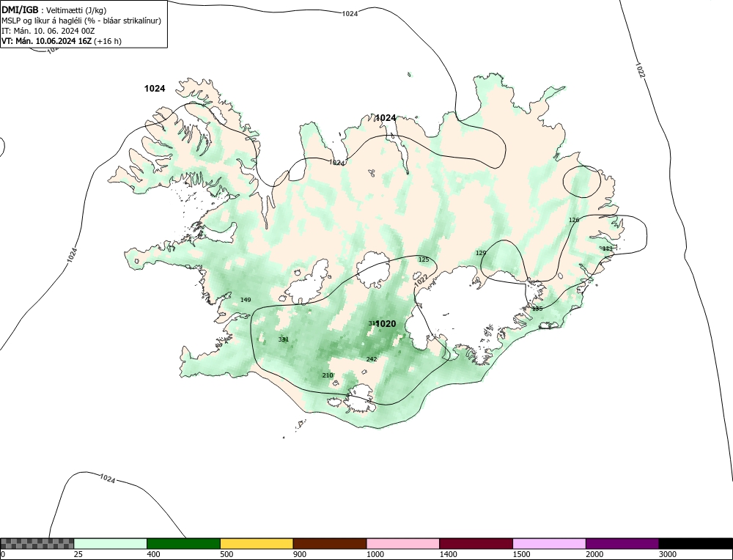
Task: Click the light violet 1500-2000 legend swatch
Action: pyautogui.click(x=549, y=544)
